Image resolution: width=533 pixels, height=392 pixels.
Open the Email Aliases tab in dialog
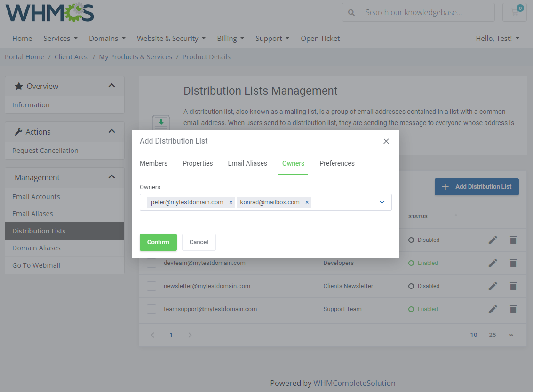pos(247,163)
